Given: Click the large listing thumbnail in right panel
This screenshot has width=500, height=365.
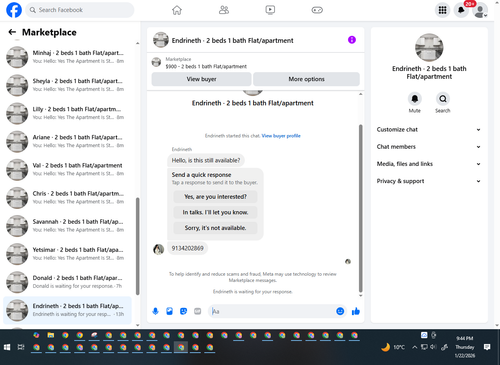Looking at the screenshot, I should (429, 47).
